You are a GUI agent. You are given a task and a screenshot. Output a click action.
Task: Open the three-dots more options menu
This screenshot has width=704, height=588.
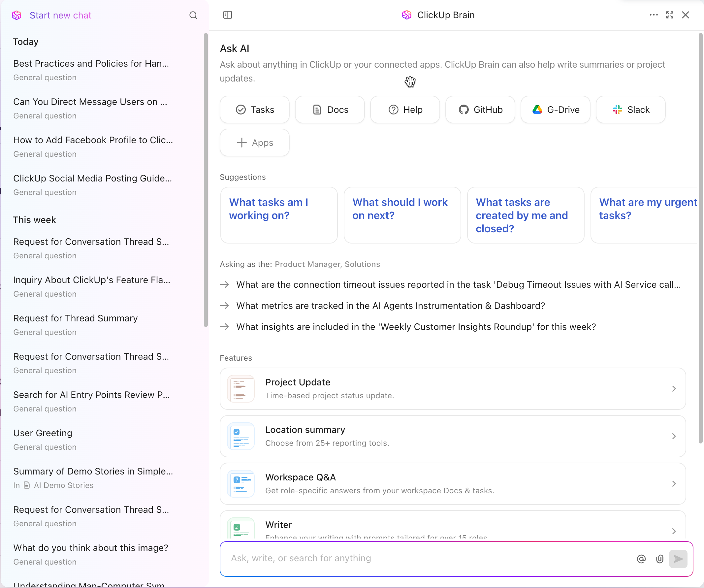(x=654, y=15)
